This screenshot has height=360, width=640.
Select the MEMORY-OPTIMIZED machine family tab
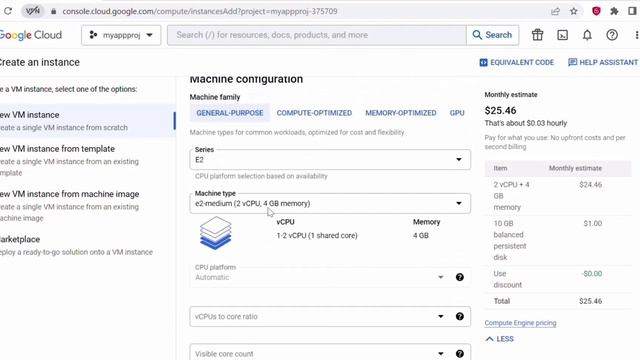coord(400,113)
